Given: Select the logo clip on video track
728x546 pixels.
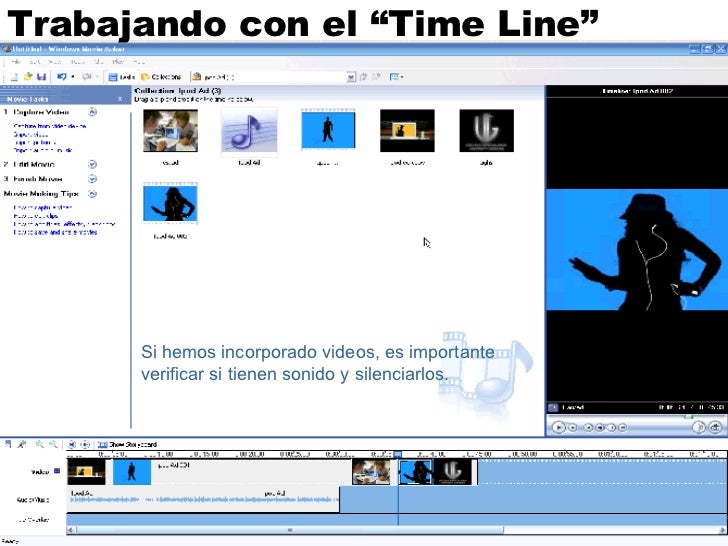Looking at the screenshot, I should (454, 472).
